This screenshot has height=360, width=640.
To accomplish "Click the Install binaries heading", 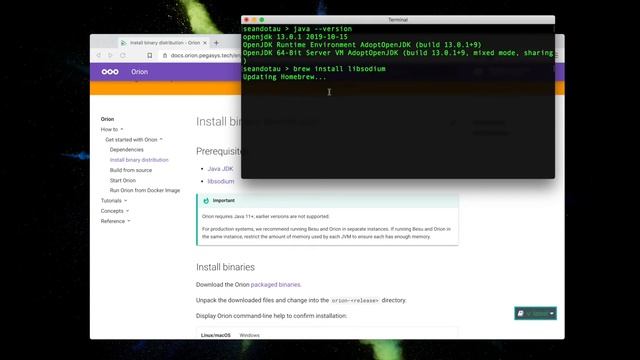I will pos(225,267).
